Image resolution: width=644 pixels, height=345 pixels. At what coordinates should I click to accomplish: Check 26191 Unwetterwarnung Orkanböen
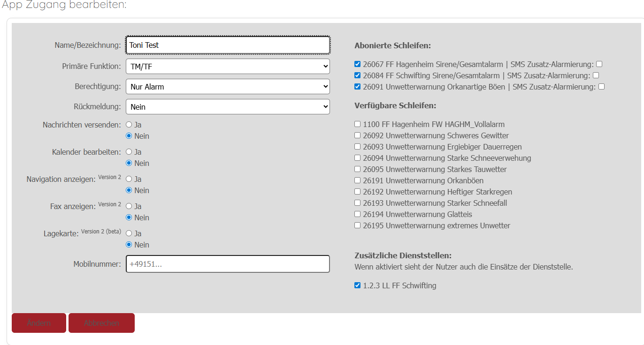pos(358,180)
